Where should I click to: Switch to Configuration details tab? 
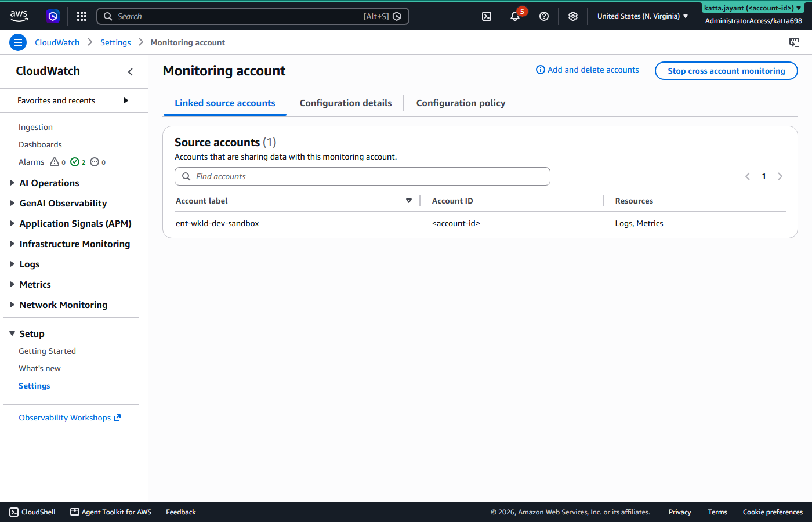[346, 103]
